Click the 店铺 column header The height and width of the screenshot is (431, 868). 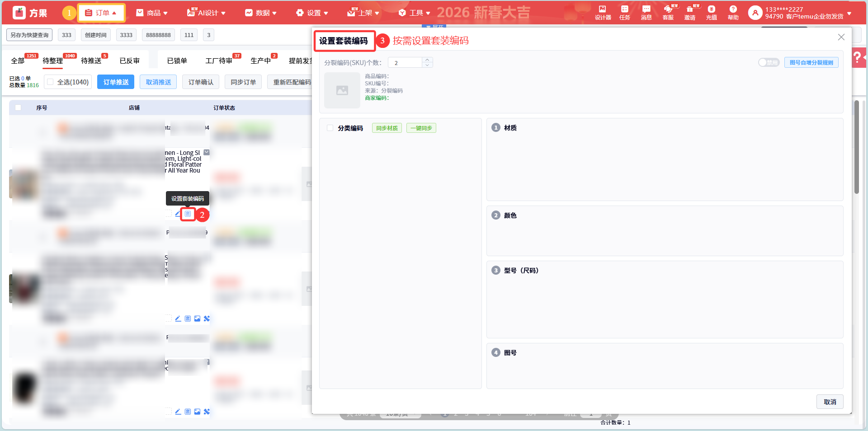[x=134, y=108]
